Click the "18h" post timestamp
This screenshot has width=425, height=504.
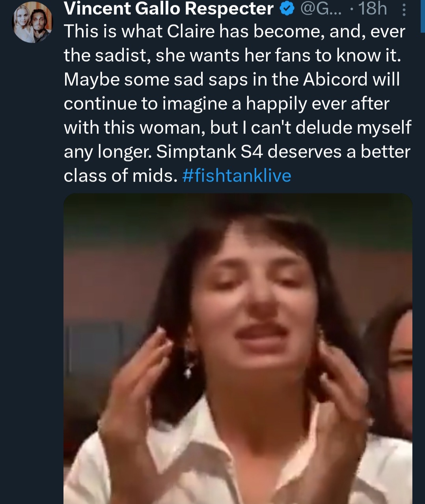[x=372, y=9]
